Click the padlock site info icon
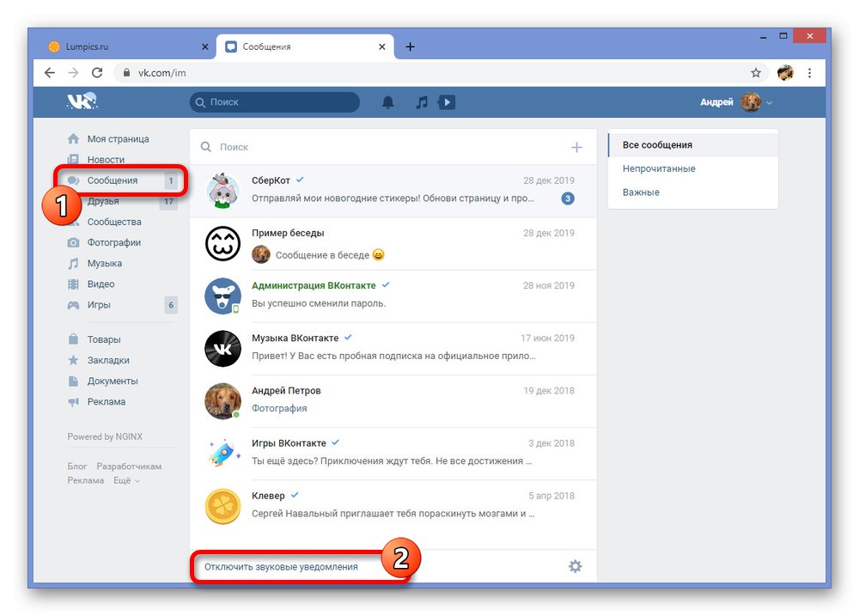Viewport: 859px width, 616px height. [x=126, y=73]
